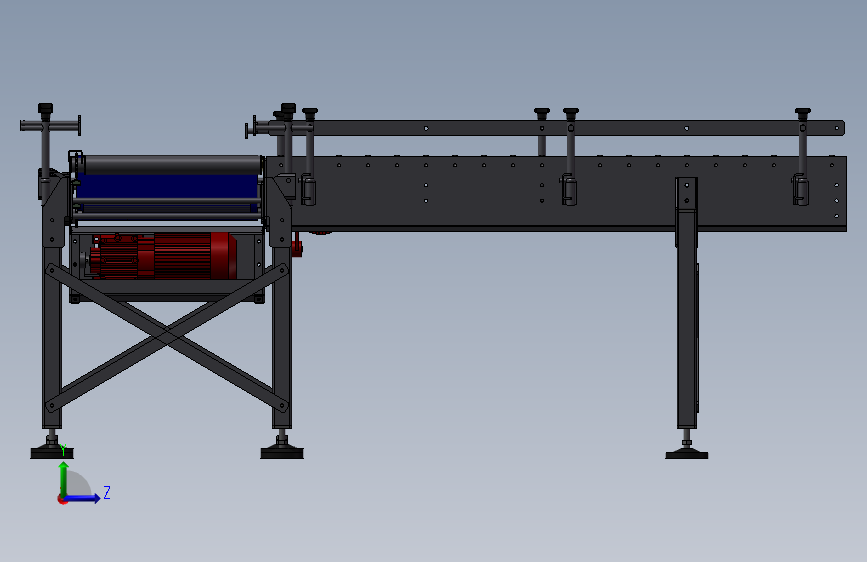Pick the black knob at far top-left

tap(45, 108)
